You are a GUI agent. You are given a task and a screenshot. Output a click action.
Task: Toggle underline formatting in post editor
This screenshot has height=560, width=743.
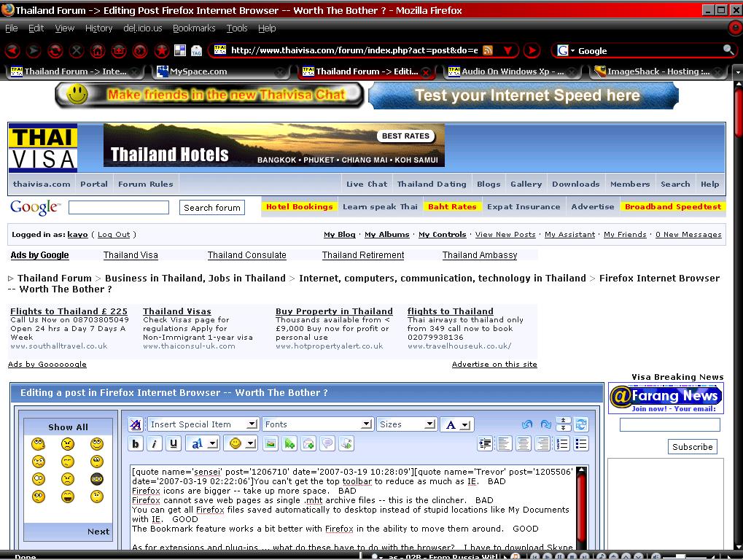(174, 444)
